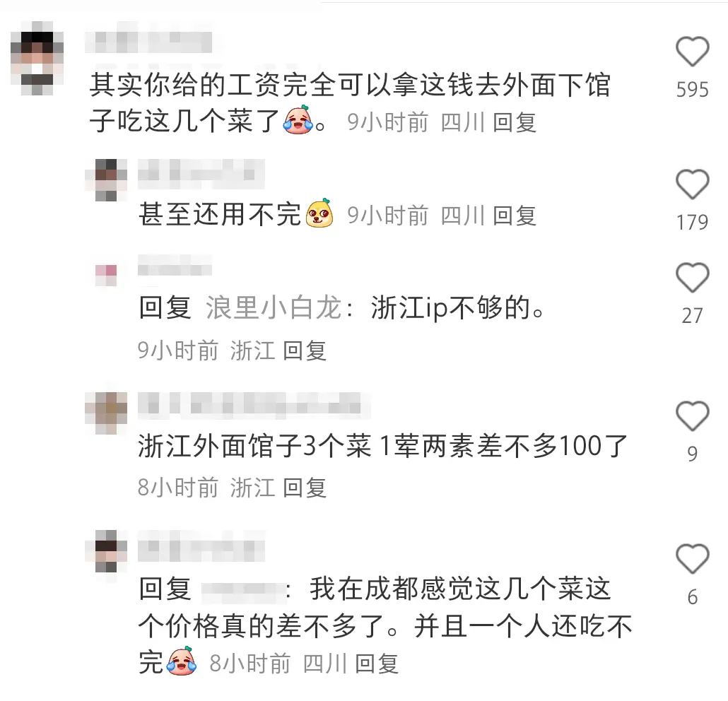Like the comment with 9 likes
Viewport: 728px width, 701px height.
[x=692, y=416]
